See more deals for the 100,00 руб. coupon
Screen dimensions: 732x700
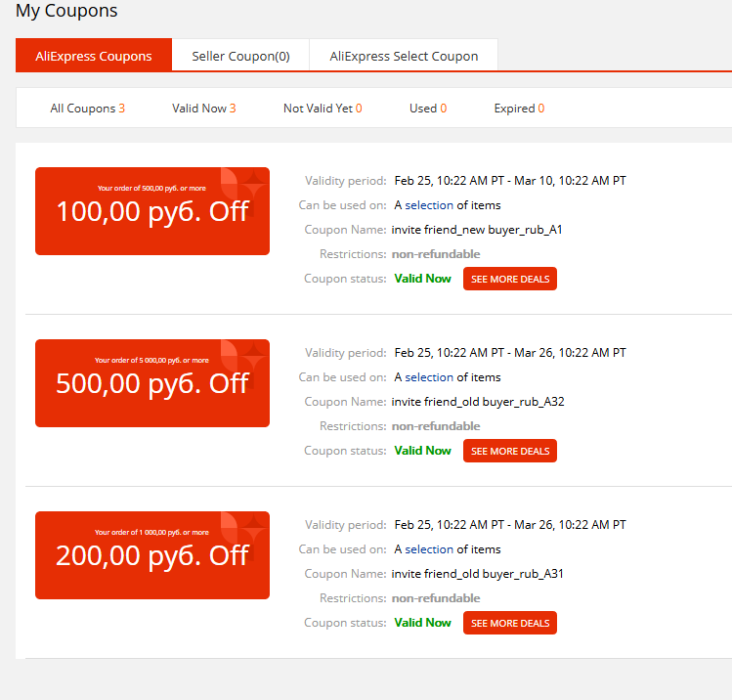click(510, 279)
